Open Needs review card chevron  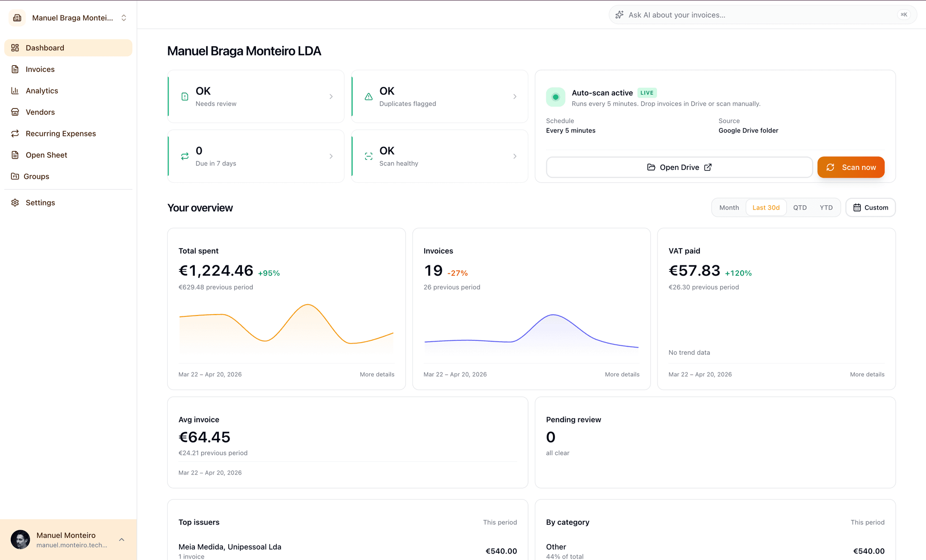click(331, 97)
